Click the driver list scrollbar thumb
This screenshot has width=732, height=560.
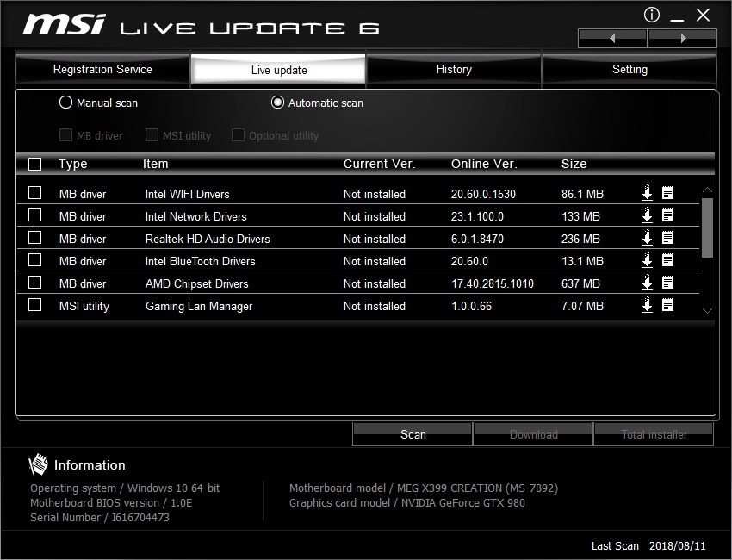click(x=707, y=227)
